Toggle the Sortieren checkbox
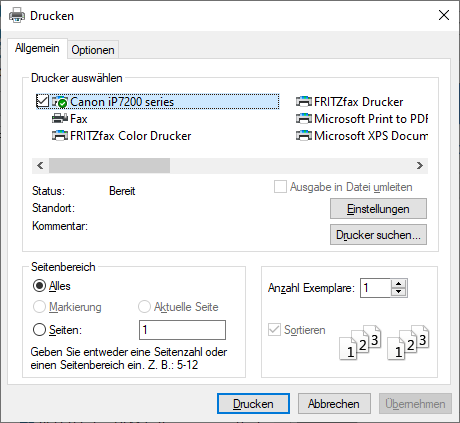The image size is (460, 423). [274, 330]
